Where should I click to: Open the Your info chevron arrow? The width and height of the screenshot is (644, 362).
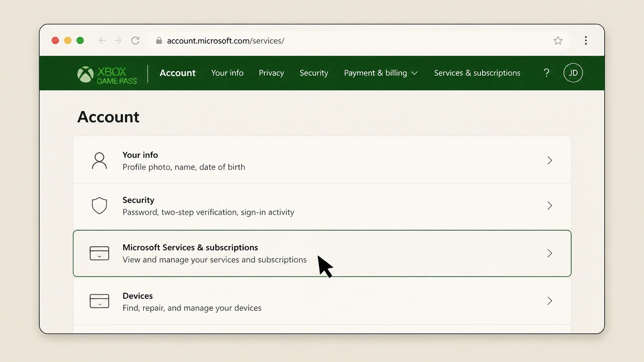[550, 160]
